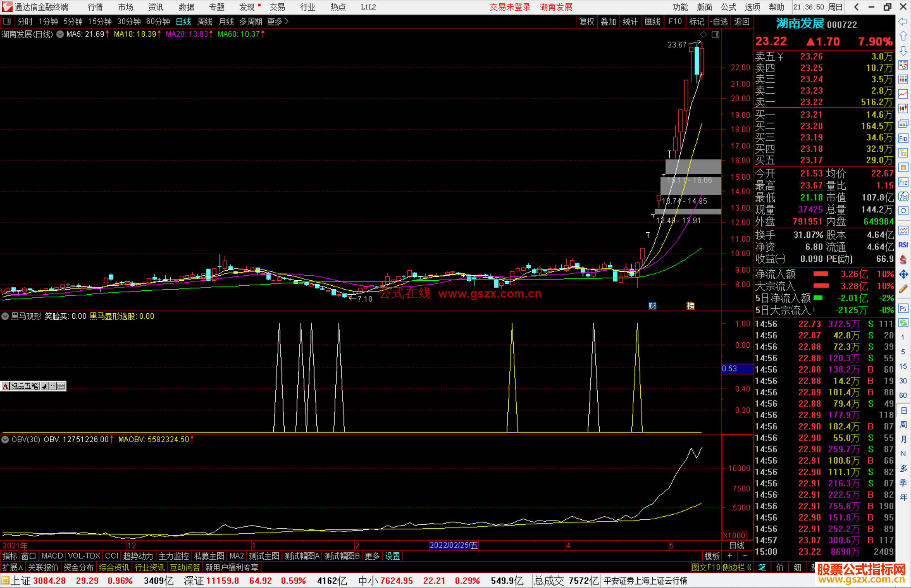
Task: Toggle the 15-minute period in sidebar
Action: coord(903,366)
